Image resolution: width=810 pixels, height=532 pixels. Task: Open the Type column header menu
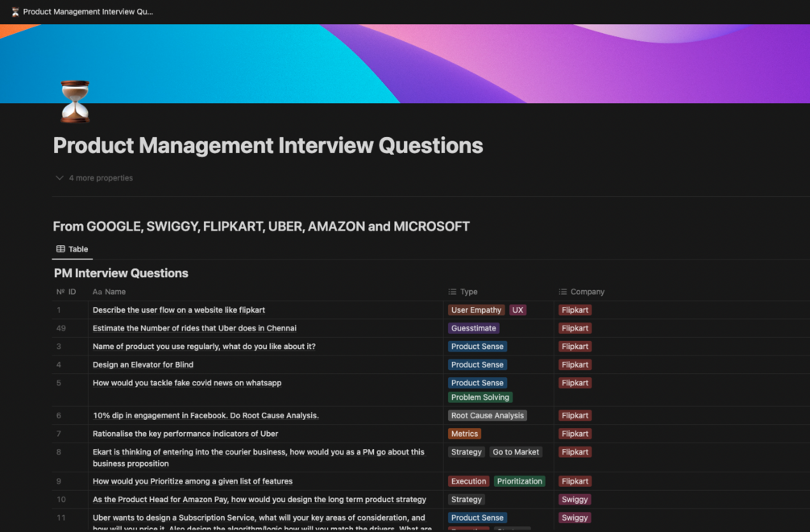click(463, 292)
